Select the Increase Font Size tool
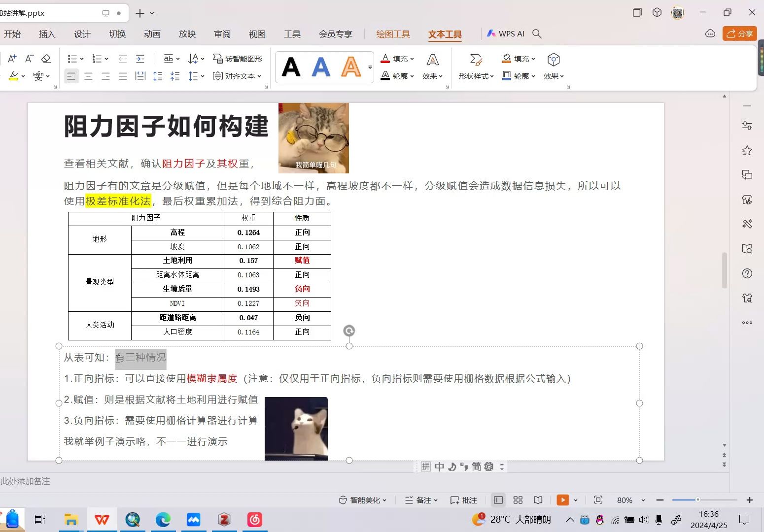The image size is (764, 532). 11,58
